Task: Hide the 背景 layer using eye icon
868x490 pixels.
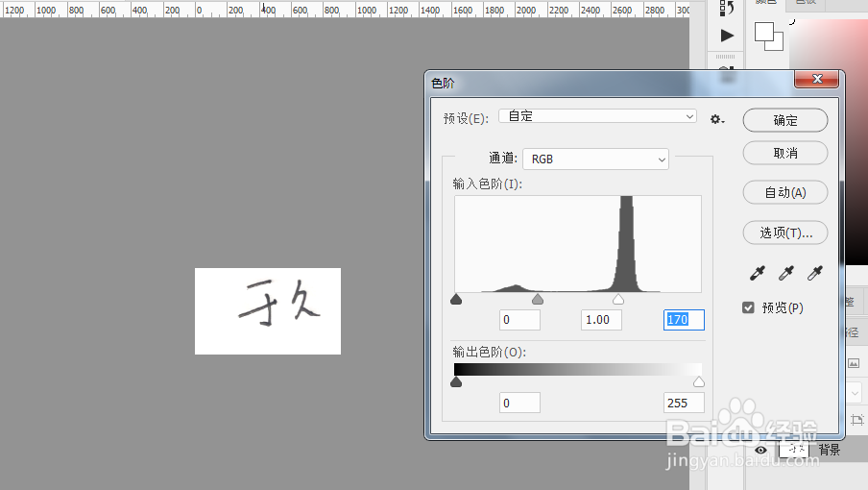Action: click(760, 451)
